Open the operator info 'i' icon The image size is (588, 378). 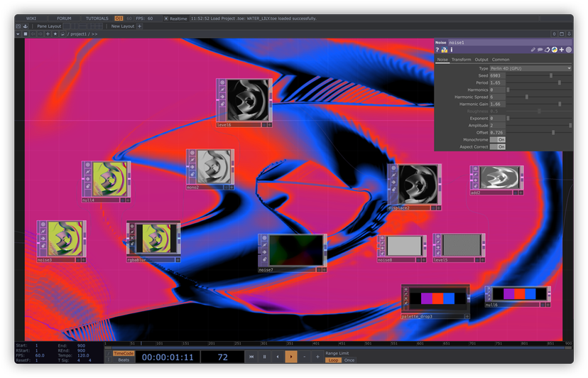[452, 50]
